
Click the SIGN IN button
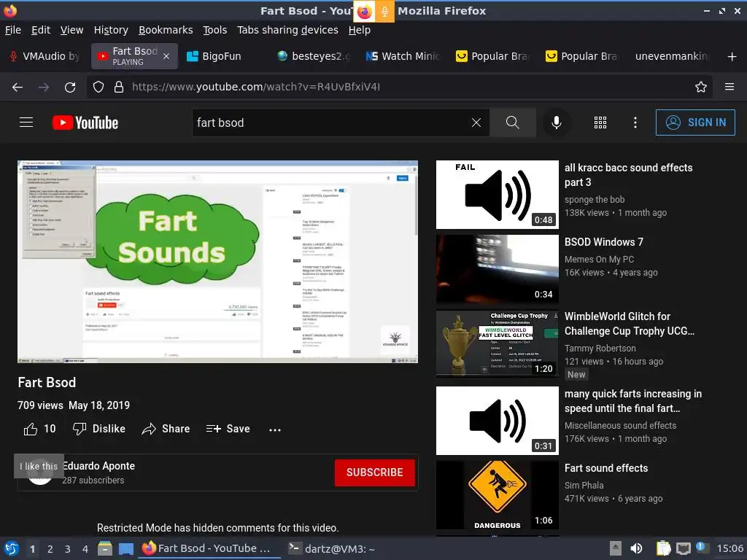tap(695, 122)
